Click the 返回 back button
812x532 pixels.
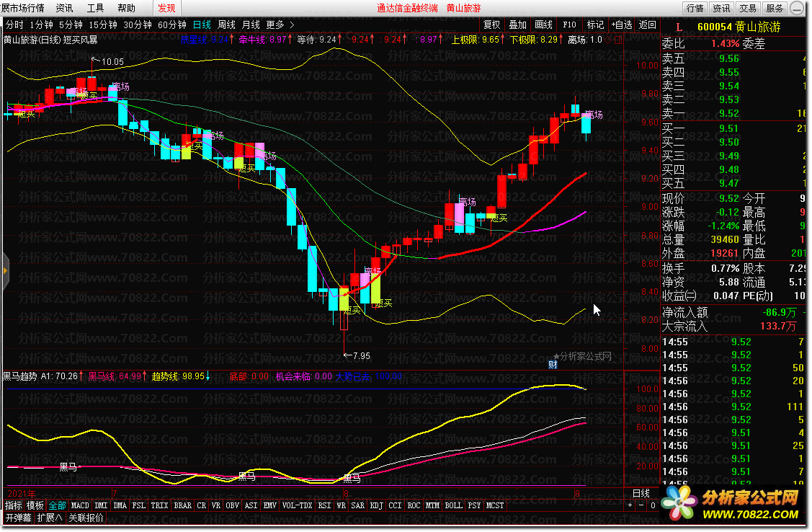(x=647, y=25)
